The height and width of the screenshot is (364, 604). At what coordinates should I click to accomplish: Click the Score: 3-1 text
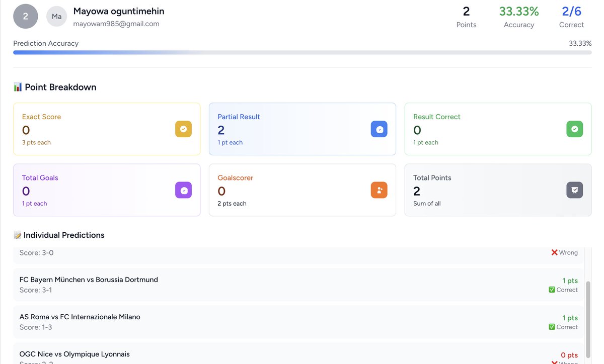(36, 290)
